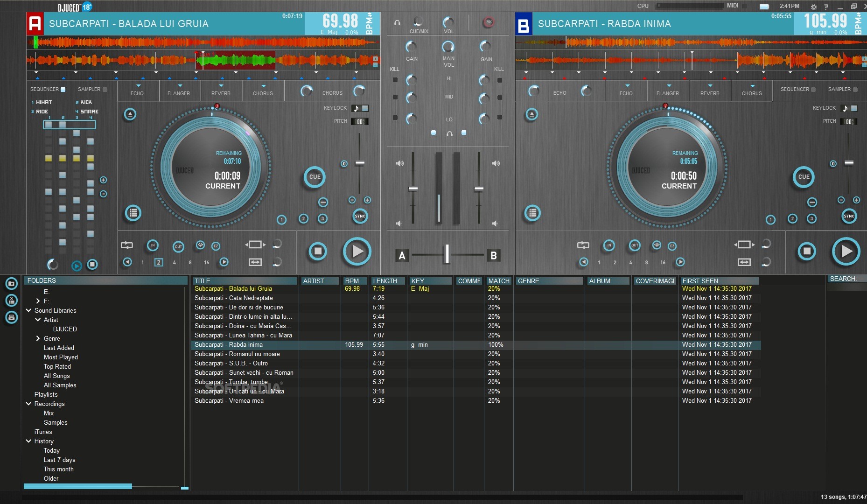The height and width of the screenshot is (504, 867).
Task: Toggle SEQUENCER on deck B
Action: coord(813,89)
